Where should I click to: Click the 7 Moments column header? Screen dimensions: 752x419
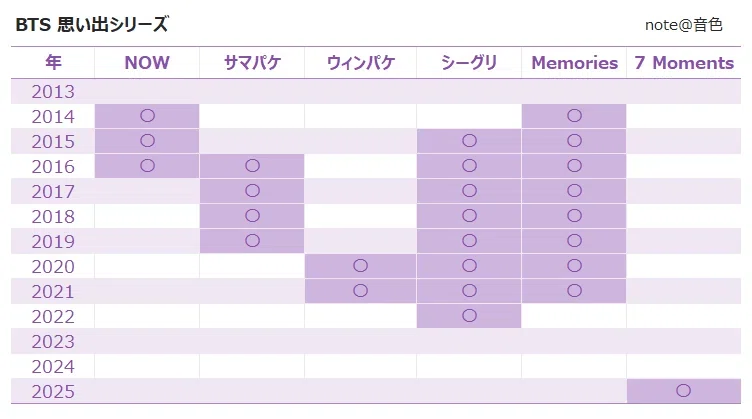[684, 63]
